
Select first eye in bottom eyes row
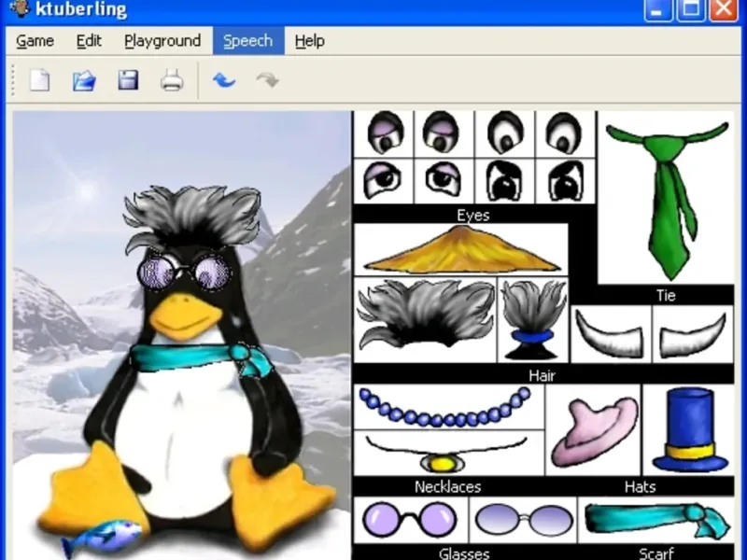pos(382,180)
